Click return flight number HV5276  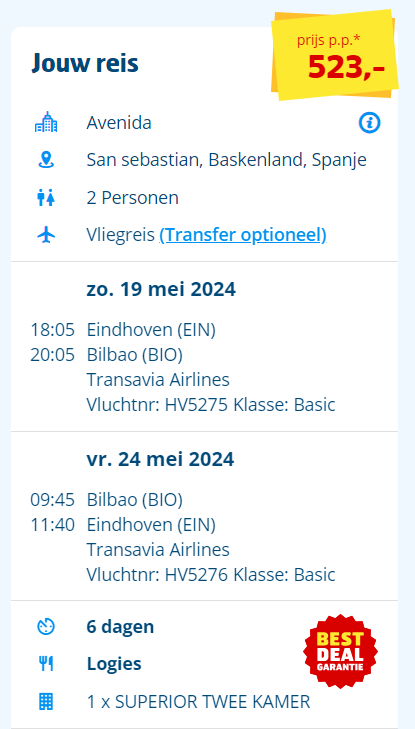pyautogui.click(x=197, y=575)
